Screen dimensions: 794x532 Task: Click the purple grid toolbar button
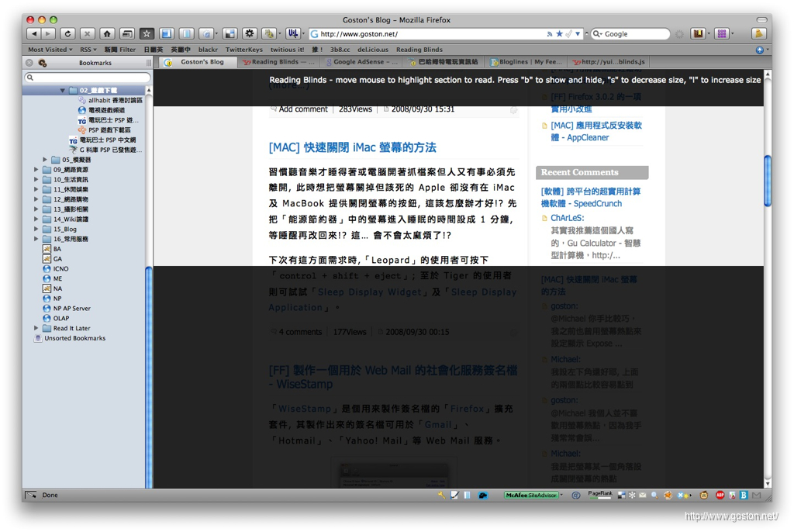[722, 34]
